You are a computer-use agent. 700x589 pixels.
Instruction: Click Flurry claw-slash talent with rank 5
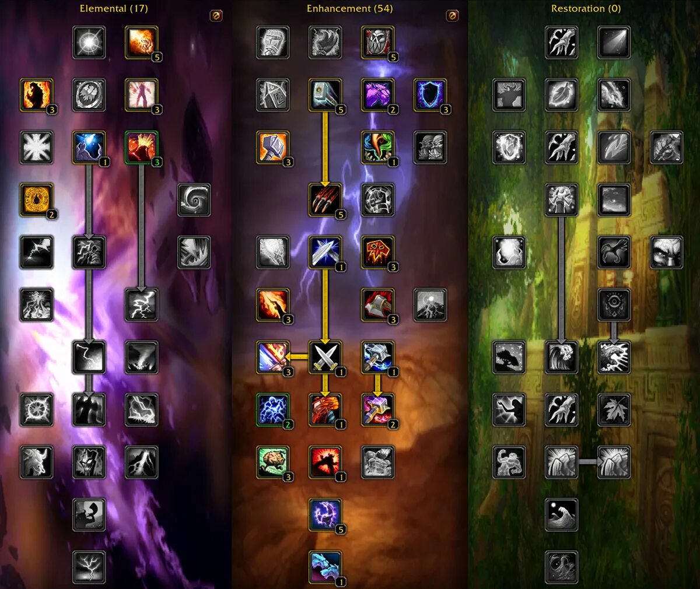pyautogui.click(x=325, y=200)
